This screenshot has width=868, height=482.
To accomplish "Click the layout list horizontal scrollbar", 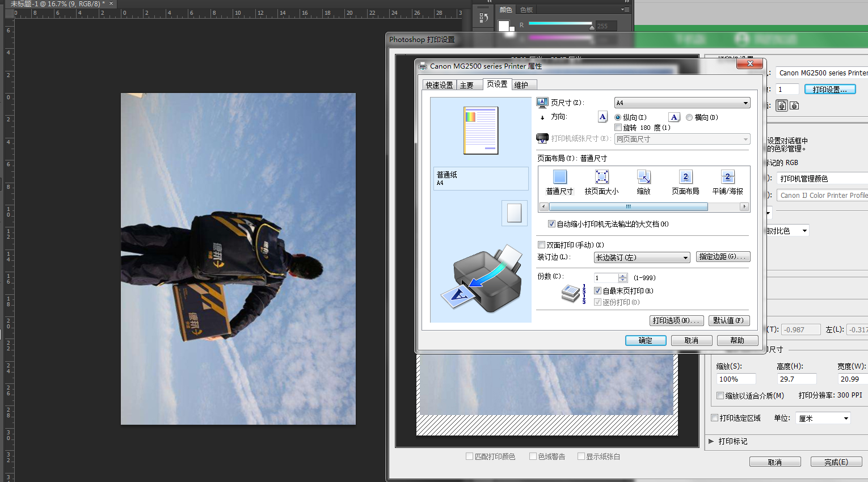I will pos(644,207).
